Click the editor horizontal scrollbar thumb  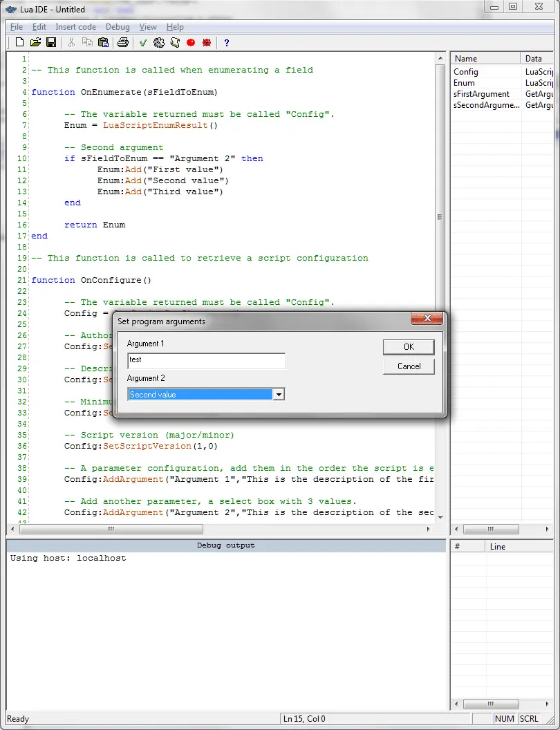coord(111,529)
